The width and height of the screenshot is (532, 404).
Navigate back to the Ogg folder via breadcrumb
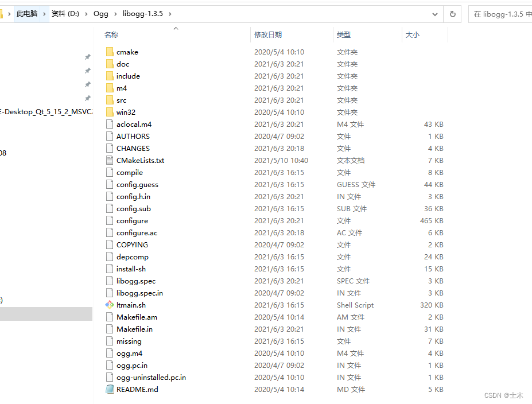click(100, 13)
